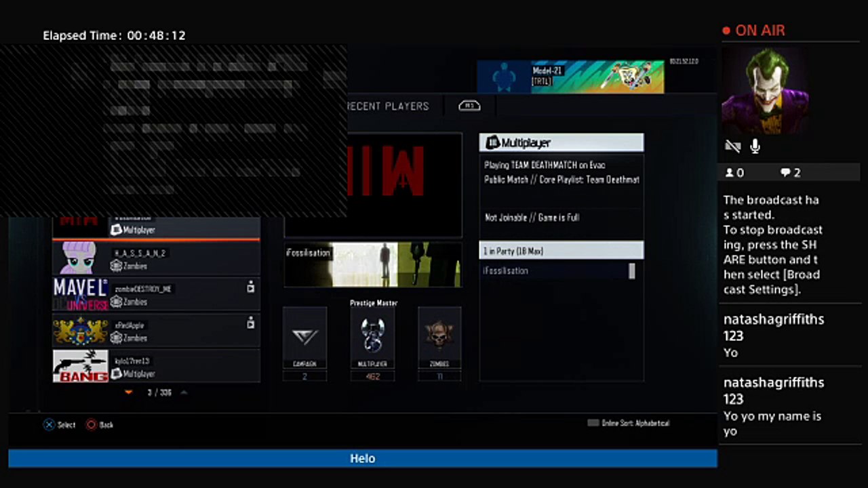Viewport: 868px width, 488px height.
Task: Click the ON AIR indicator
Action: coord(753,30)
